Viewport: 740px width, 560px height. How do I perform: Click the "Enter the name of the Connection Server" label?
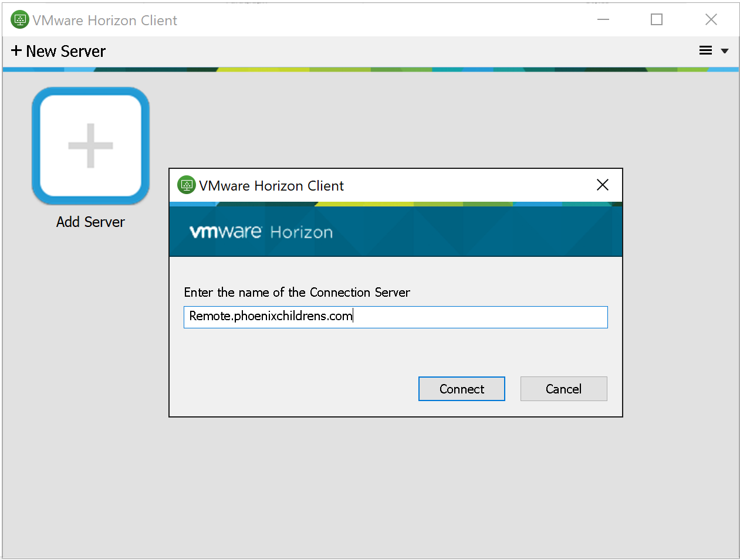(297, 292)
